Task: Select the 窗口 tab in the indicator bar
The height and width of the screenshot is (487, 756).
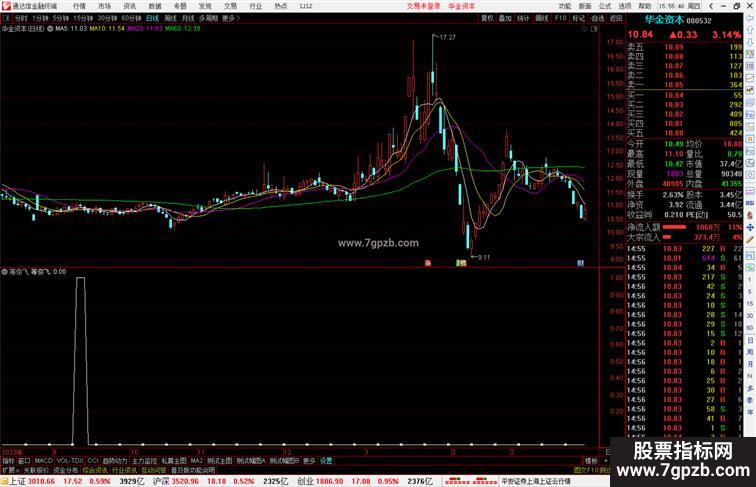Action: [24, 461]
